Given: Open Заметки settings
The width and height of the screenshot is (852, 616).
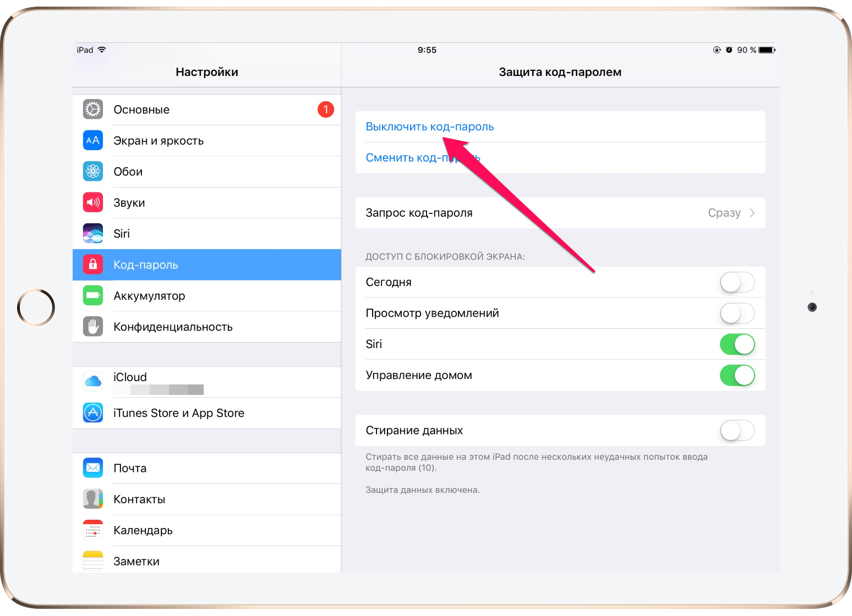Looking at the screenshot, I should click(207, 560).
